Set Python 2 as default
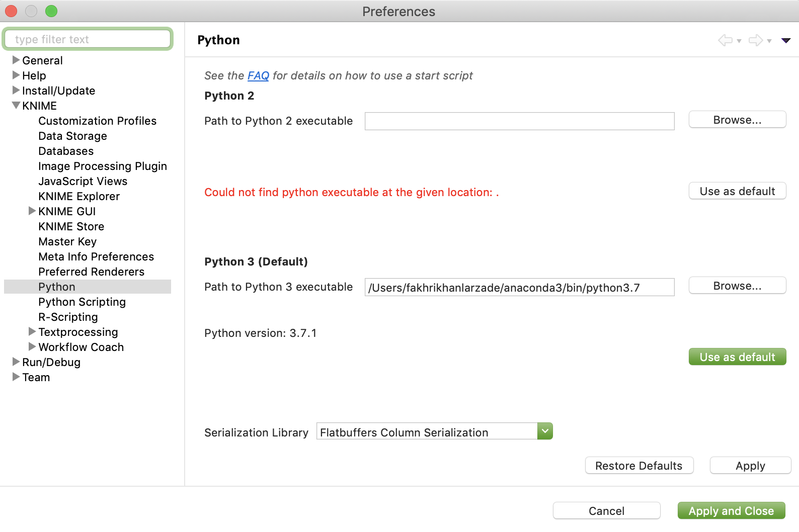 [737, 191]
